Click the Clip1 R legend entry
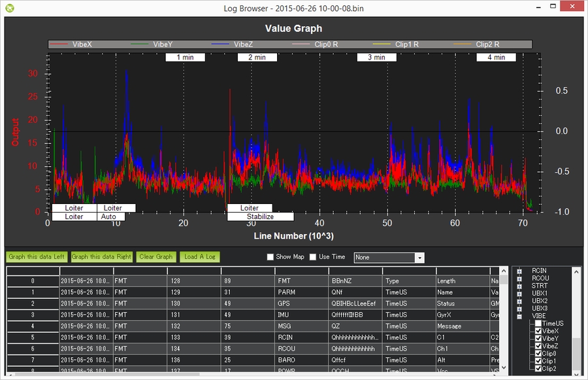 point(406,44)
